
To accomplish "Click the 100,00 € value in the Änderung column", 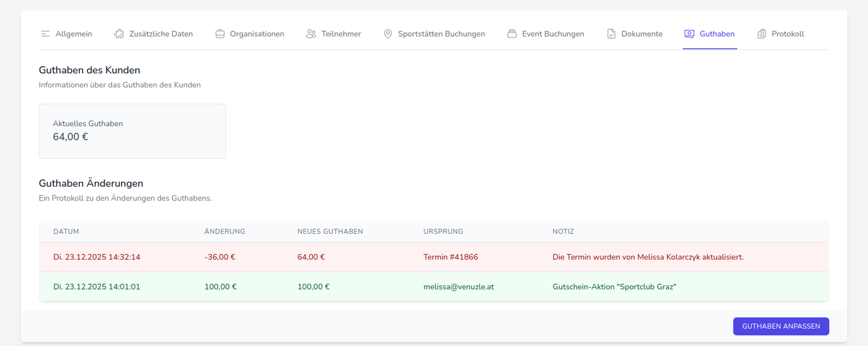I will pos(221,286).
